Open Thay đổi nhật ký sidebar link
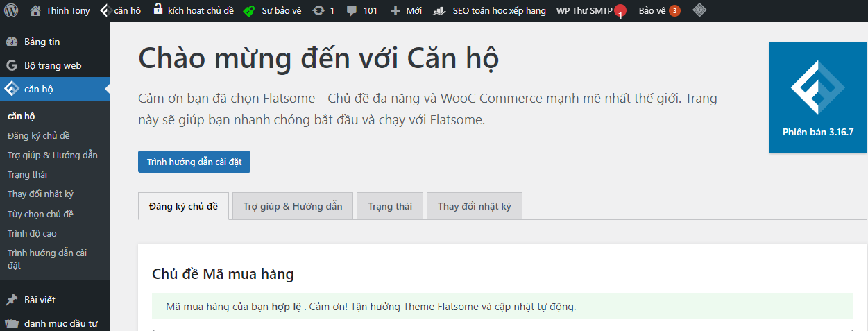 [40, 194]
